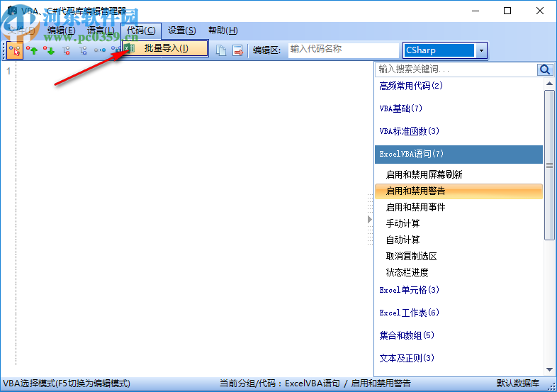557x392 pixels.
Task: Choose 批量导入(I) menu entry
Action: point(166,48)
